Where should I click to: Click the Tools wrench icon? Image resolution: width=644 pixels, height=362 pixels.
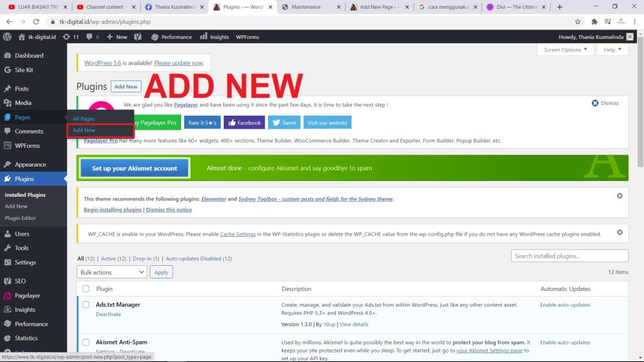point(8,248)
